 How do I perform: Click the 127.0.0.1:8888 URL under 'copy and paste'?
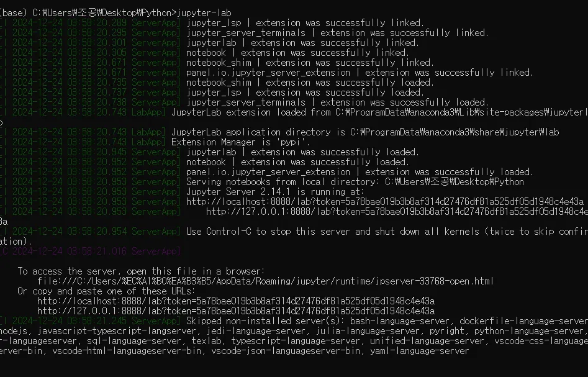[236, 311]
